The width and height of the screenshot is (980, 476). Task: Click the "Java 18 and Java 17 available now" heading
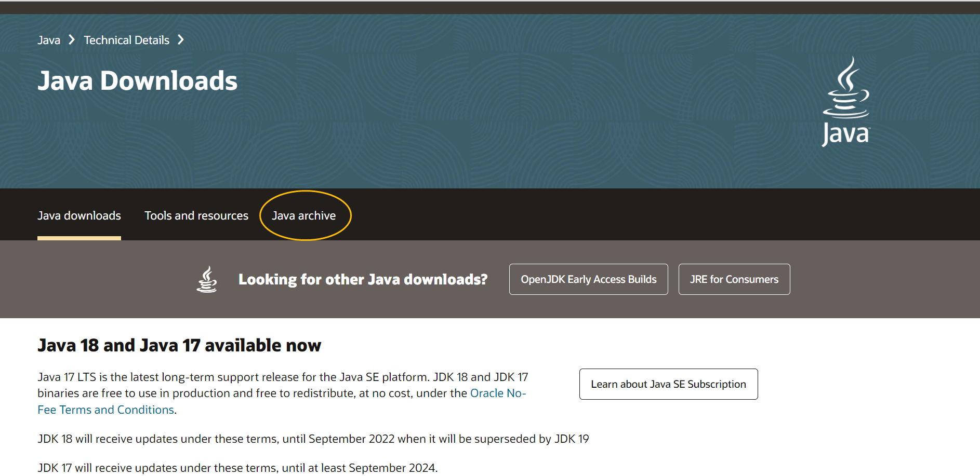pyautogui.click(x=179, y=345)
